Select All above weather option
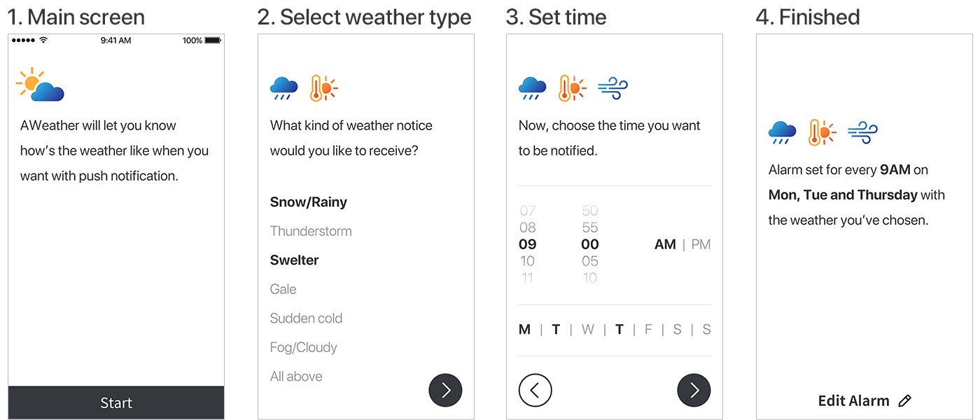980x420 pixels. click(296, 377)
